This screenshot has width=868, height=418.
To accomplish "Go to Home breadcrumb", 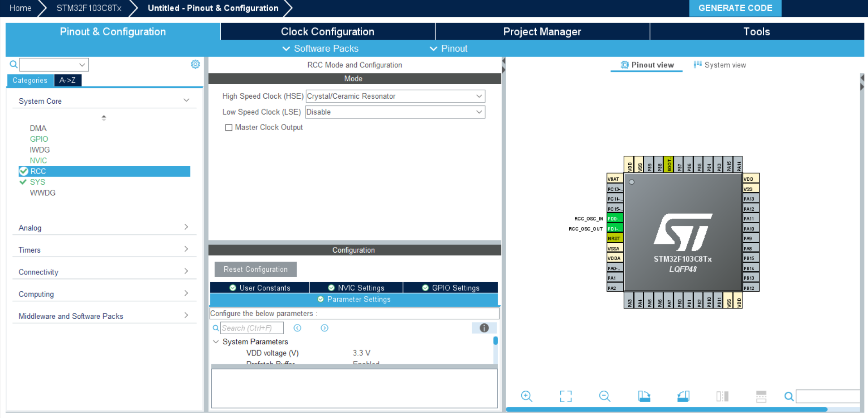I will click(20, 8).
